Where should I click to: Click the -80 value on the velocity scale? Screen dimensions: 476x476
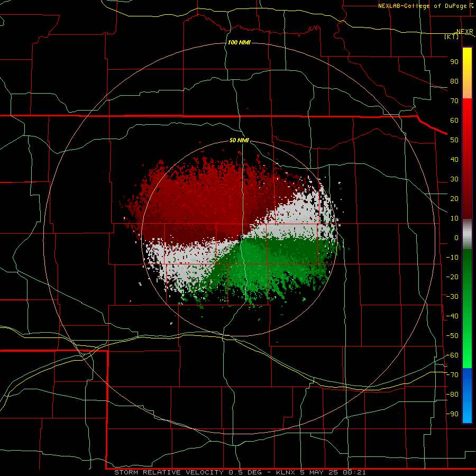(452, 395)
